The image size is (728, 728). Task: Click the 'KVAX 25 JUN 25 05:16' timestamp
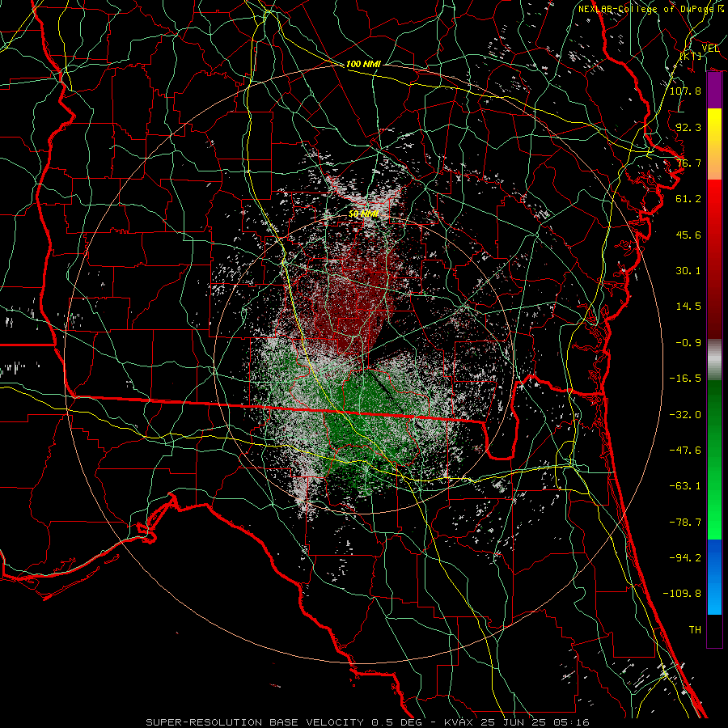point(517,722)
